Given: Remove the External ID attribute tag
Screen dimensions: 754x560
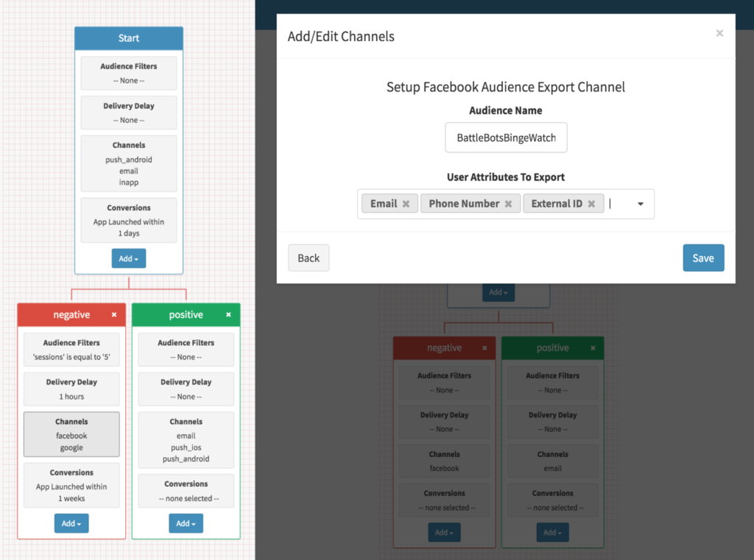Looking at the screenshot, I should pyautogui.click(x=591, y=204).
